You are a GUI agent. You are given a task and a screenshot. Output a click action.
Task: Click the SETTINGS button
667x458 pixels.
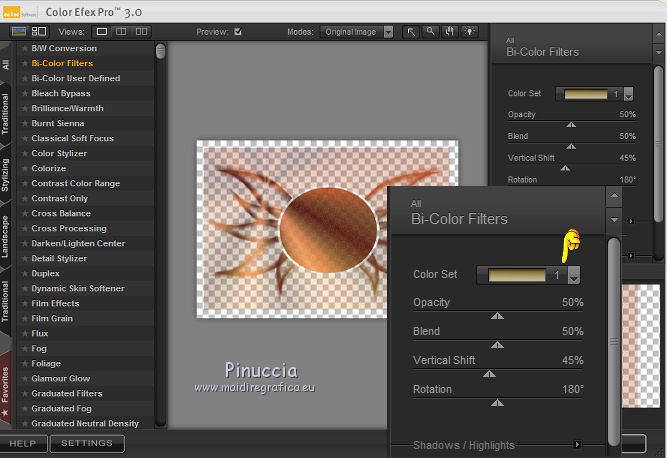[x=87, y=443]
